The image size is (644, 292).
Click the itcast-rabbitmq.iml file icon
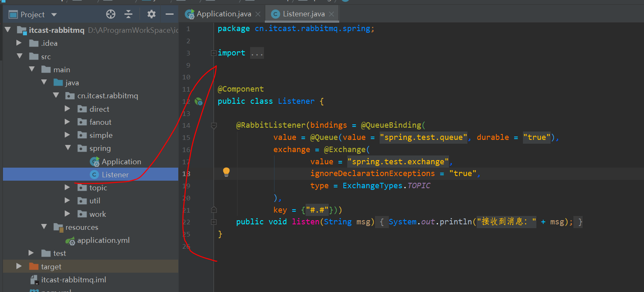coord(34,280)
